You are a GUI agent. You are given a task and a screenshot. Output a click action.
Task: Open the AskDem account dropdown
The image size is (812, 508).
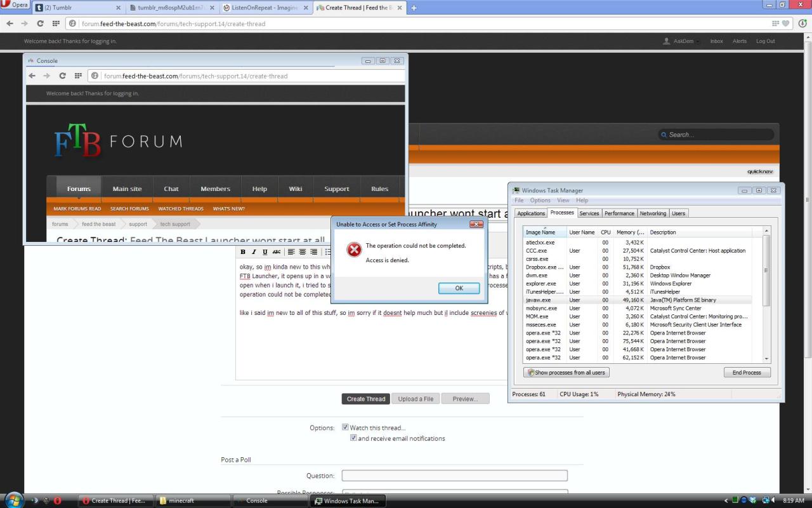(x=683, y=41)
